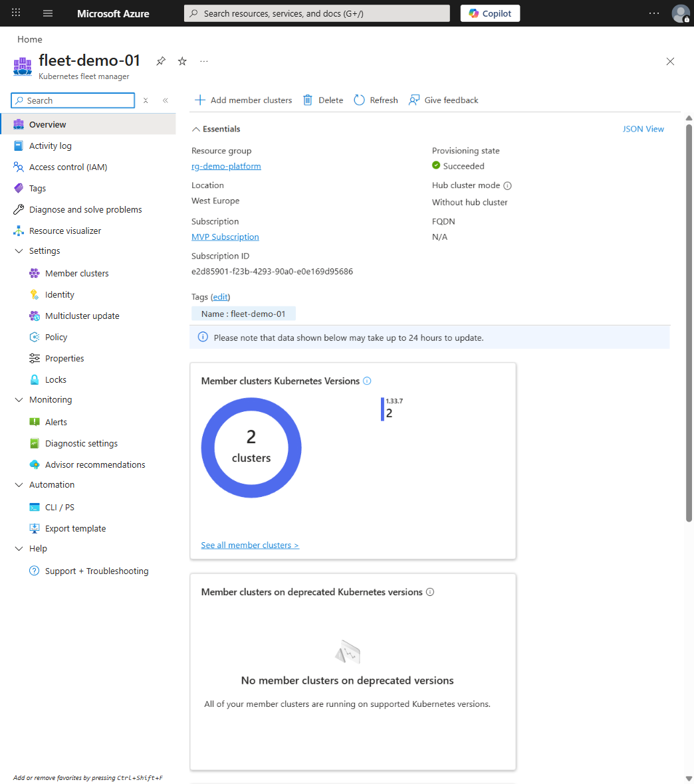694x784 pixels.
Task: Click Add member clusters
Action: coord(243,100)
